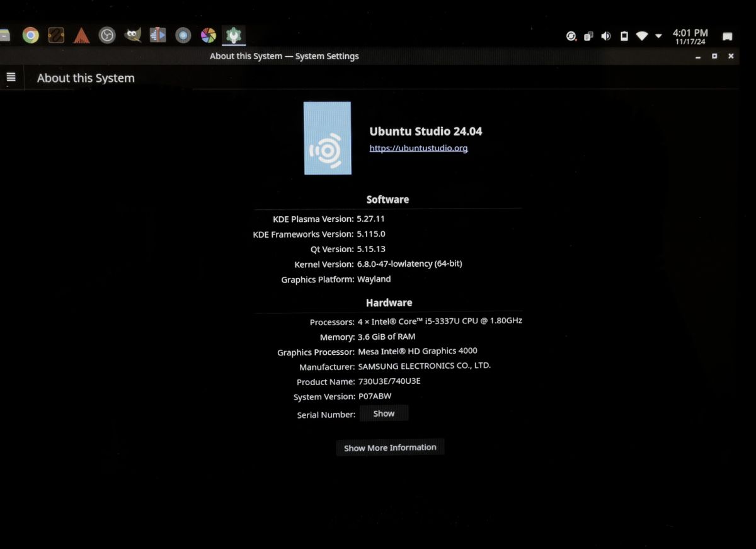Check the battery status tray icon

pos(624,36)
